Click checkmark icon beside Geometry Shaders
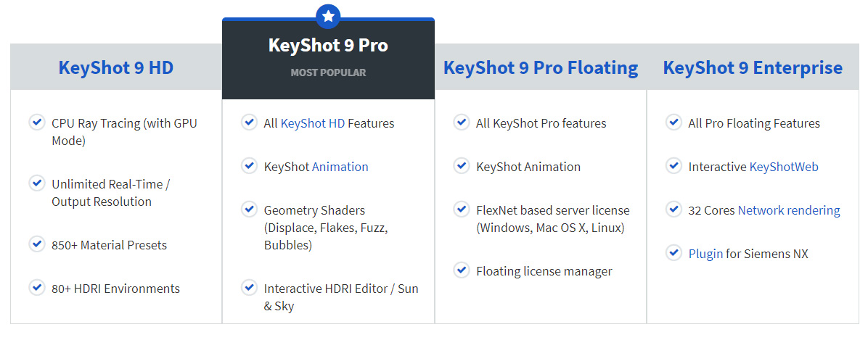 pyautogui.click(x=249, y=210)
